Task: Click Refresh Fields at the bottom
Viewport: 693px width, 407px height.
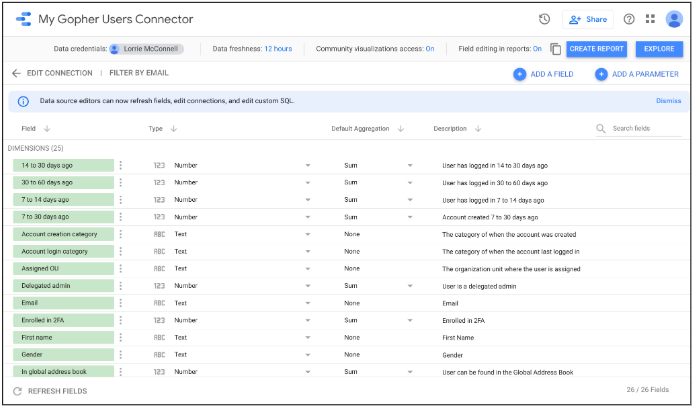Action: click(50, 391)
